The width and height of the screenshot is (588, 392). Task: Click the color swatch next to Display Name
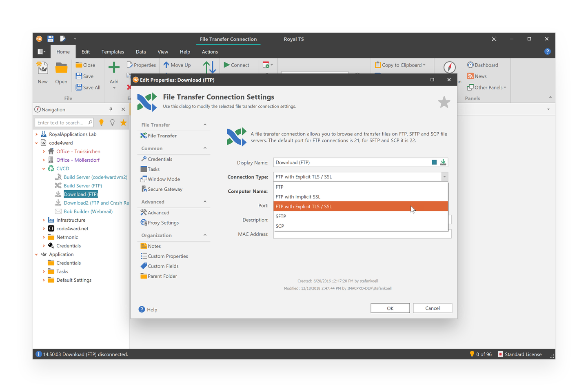tap(434, 162)
